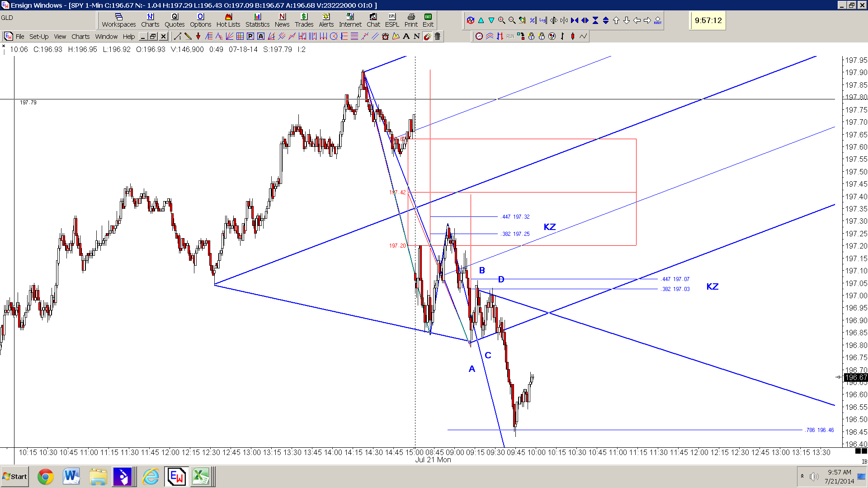Click the RUN playback button
The image size is (868, 488).
pyautogui.click(x=510, y=36)
